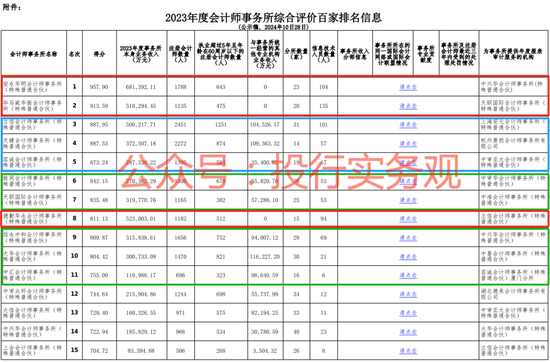The image size is (550, 362).
Task: Open the 请点击 link in rank 10 row
Action: pos(408,257)
